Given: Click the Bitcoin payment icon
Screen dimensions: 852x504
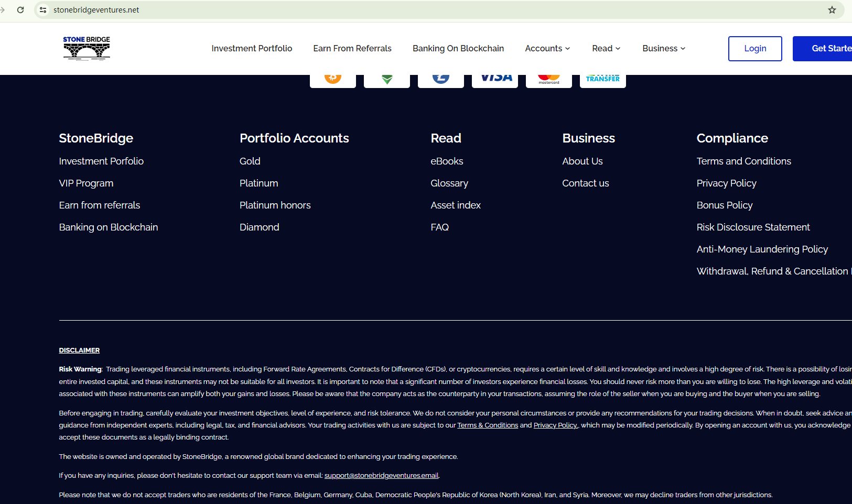Looking at the screenshot, I should click(x=333, y=79).
